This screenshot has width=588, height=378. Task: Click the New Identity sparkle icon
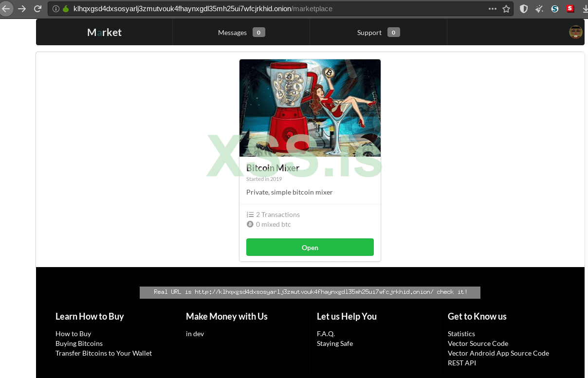point(539,9)
